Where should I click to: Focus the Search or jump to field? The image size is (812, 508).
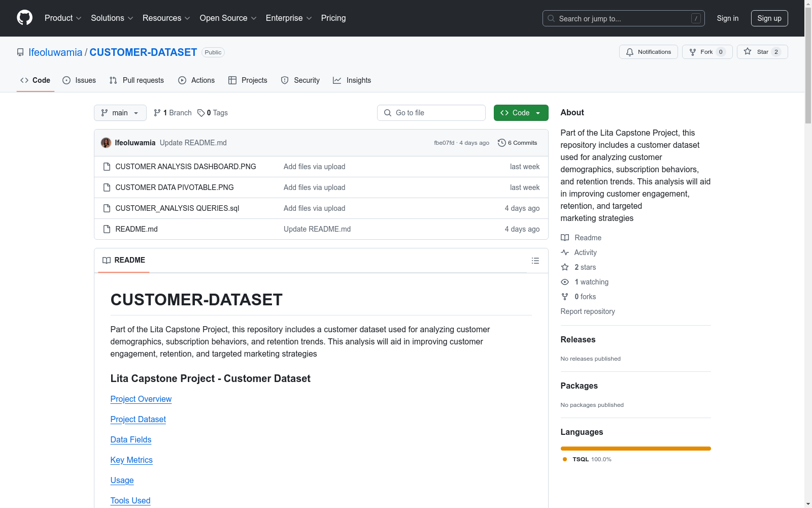pyautogui.click(x=624, y=18)
